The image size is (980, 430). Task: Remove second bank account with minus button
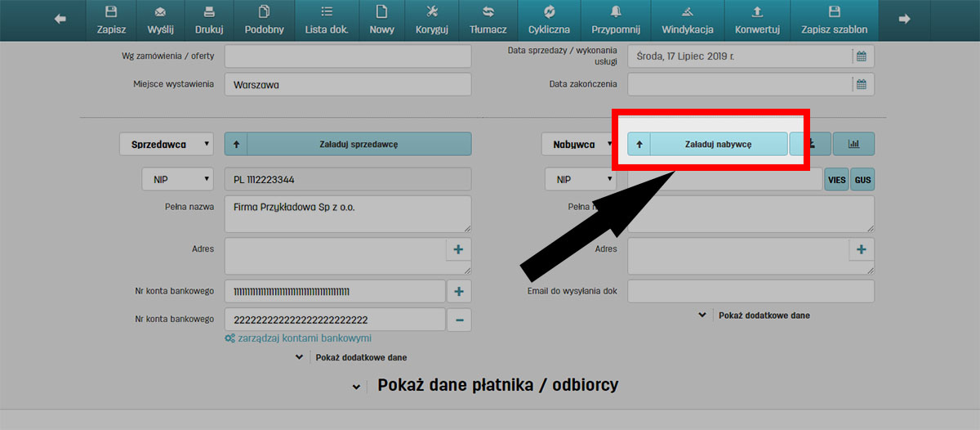click(x=458, y=320)
